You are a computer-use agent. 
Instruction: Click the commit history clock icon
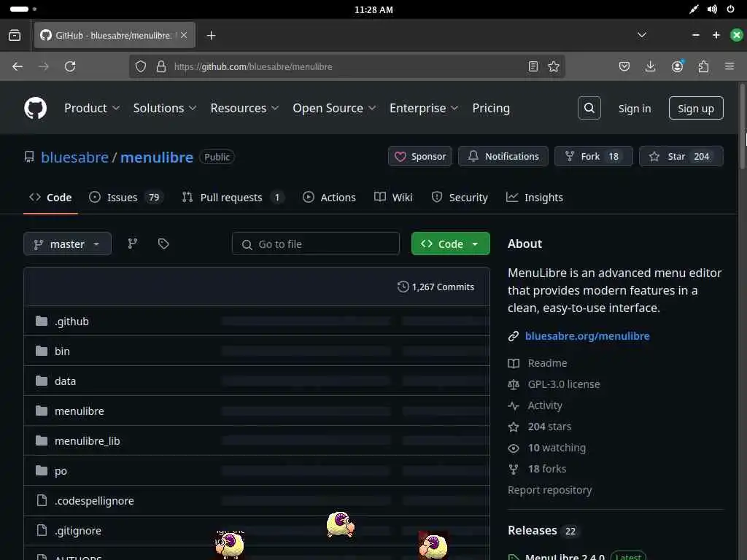coord(403,287)
